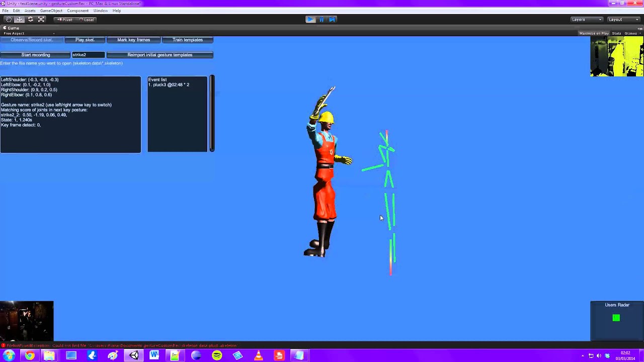Open the Paint palette app in taskbar
This screenshot has height=362, width=644.
pyautogui.click(x=113, y=356)
